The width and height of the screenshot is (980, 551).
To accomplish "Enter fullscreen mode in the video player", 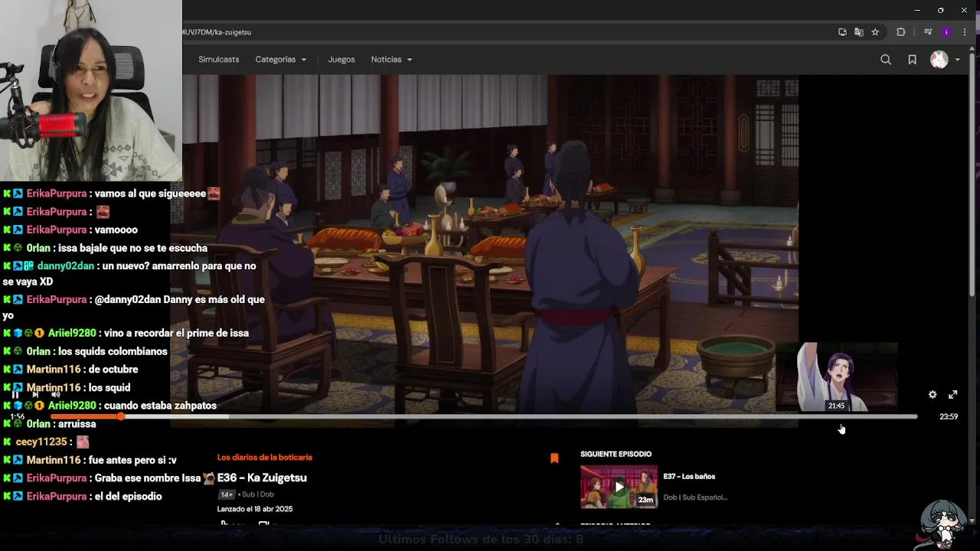I will point(953,395).
